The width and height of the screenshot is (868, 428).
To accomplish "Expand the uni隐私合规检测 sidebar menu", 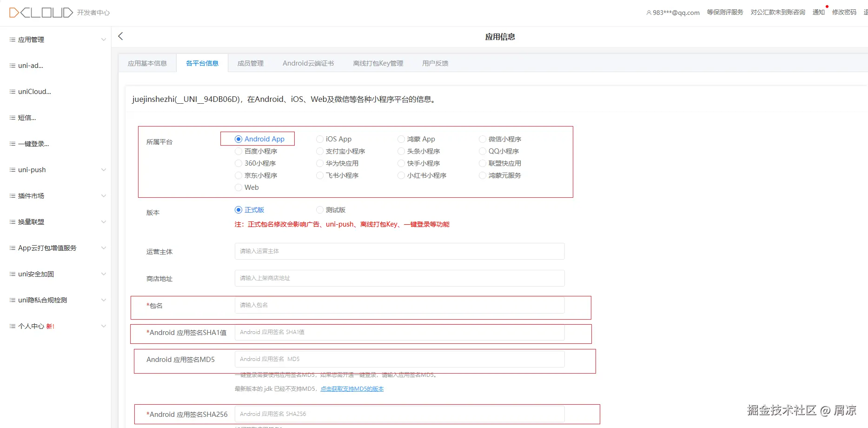I will pos(56,300).
